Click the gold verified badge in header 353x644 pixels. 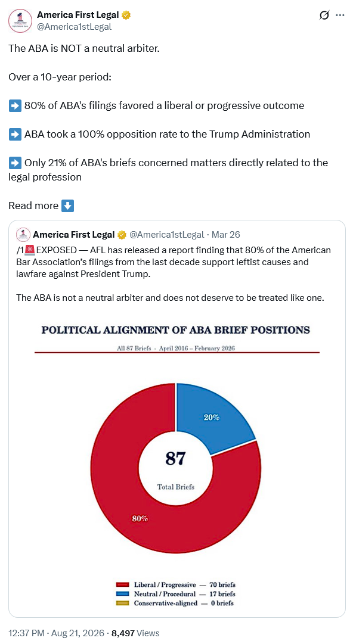[x=126, y=15]
